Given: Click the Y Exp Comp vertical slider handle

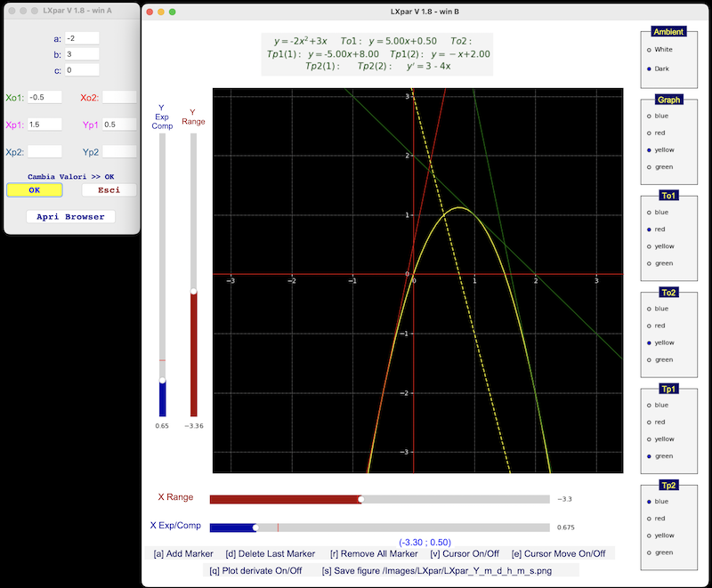Looking at the screenshot, I should coord(163,380).
